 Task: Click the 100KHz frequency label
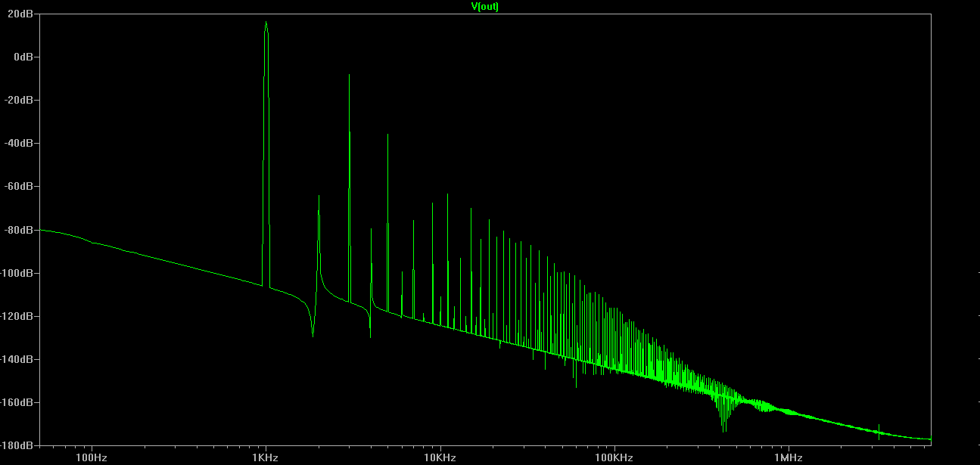pyautogui.click(x=613, y=457)
